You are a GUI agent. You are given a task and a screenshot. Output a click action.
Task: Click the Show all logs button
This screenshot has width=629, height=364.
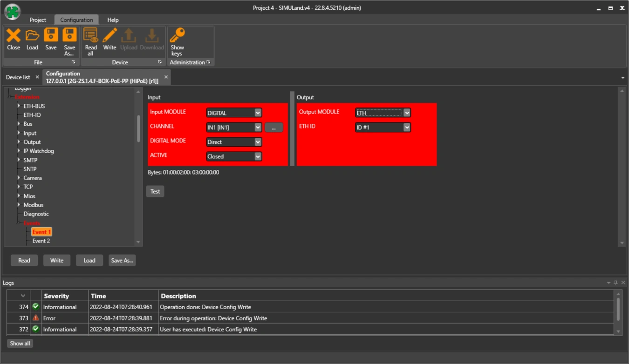pyautogui.click(x=20, y=344)
